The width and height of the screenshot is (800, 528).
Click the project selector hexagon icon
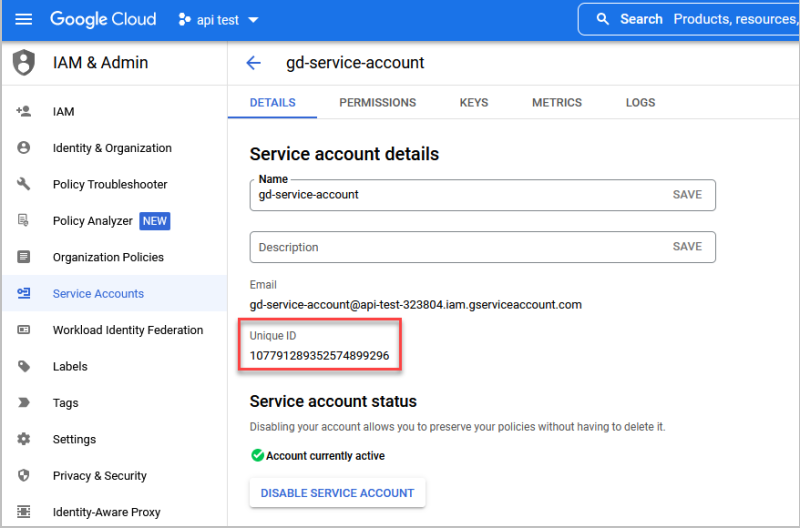184,19
